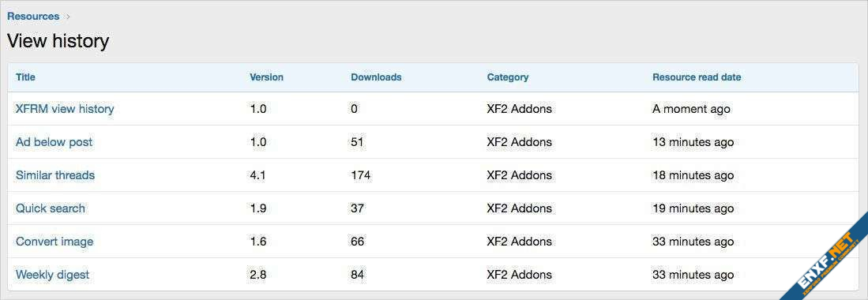Open the Quick search resource
This screenshot has height=300, width=868.
point(51,208)
